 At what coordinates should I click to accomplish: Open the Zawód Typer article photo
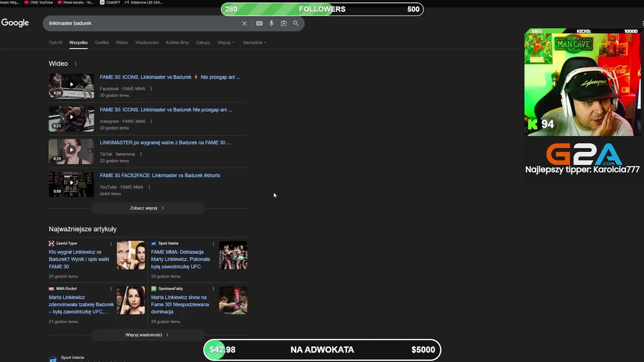point(131,255)
